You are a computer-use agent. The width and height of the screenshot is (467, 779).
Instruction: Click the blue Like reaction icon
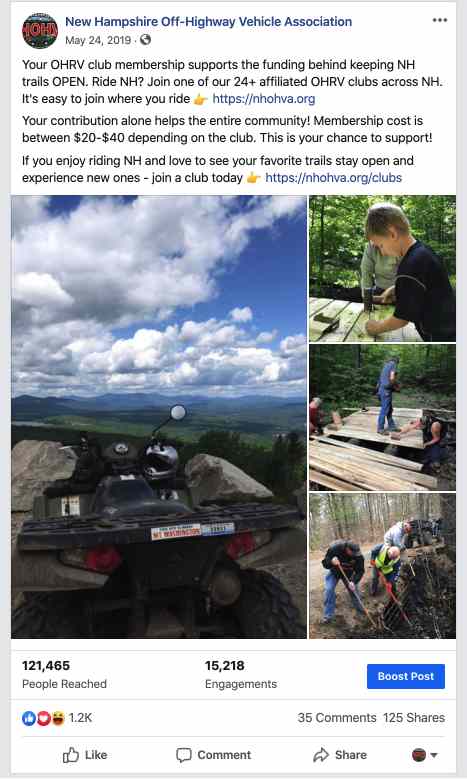(x=29, y=718)
